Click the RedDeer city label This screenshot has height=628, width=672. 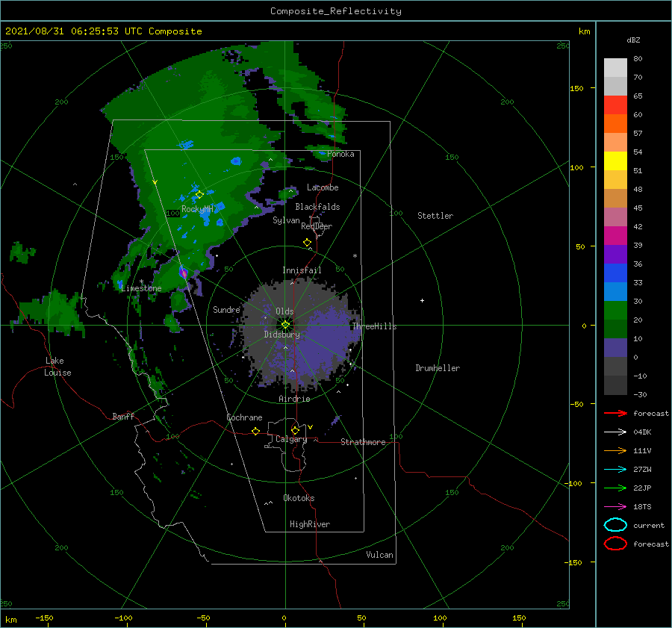317,226
